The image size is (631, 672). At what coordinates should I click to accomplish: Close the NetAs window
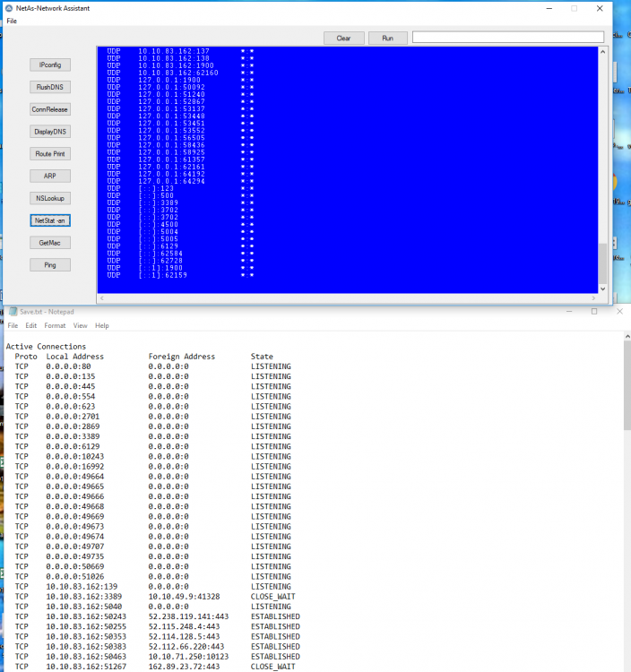pyautogui.click(x=600, y=9)
